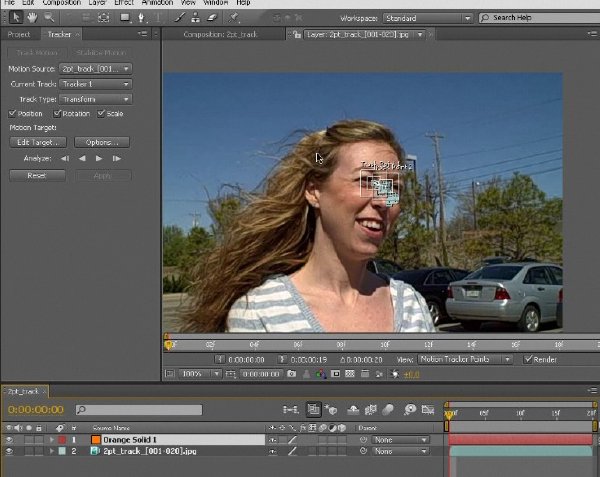Toggle the Position checkbox

click(x=13, y=113)
